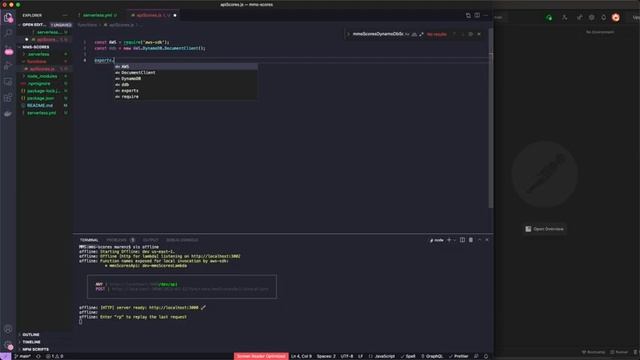Click the synchronize changes icon in status bar
Viewport: 640px width, 360px height.
tap(38, 356)
